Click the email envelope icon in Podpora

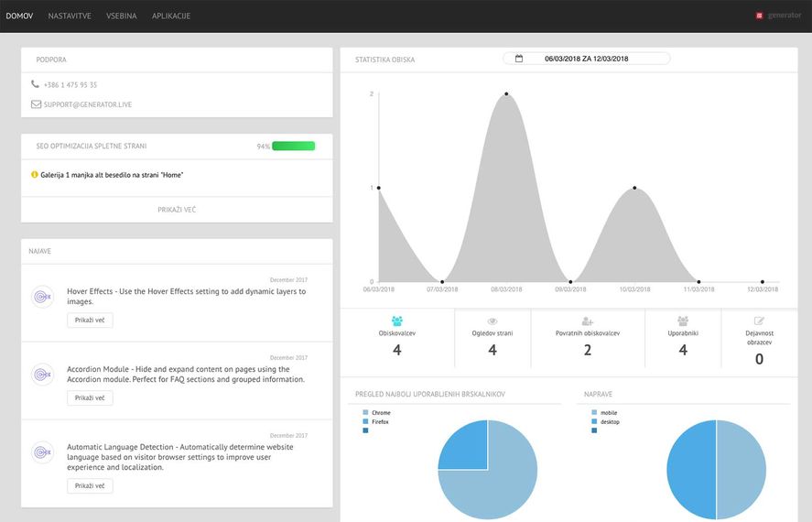36,104
